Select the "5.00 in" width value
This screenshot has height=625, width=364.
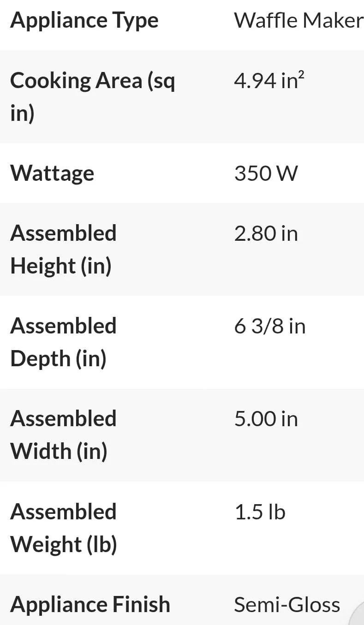point(266,419)
